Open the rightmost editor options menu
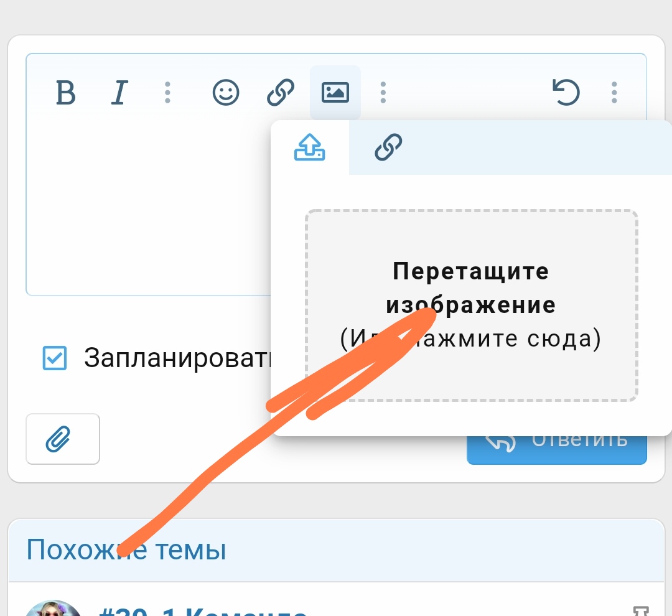The width and height of the screenshot is (672, 616). pos(614,93)
